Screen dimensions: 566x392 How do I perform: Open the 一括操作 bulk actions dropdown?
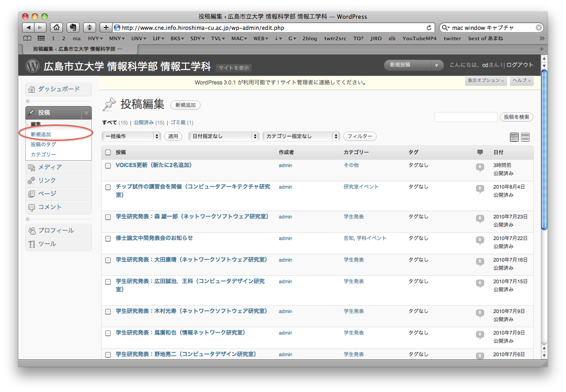click(131, 136)
